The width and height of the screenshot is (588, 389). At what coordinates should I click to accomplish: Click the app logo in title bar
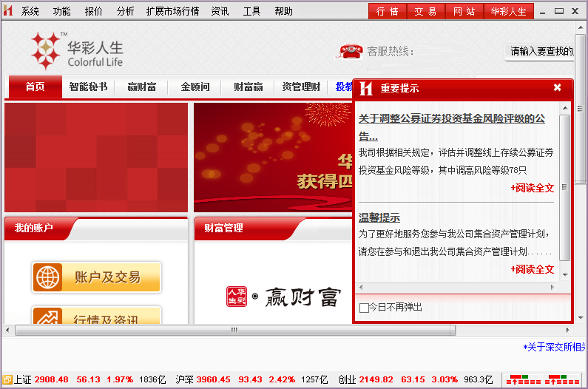pos(8,11)
